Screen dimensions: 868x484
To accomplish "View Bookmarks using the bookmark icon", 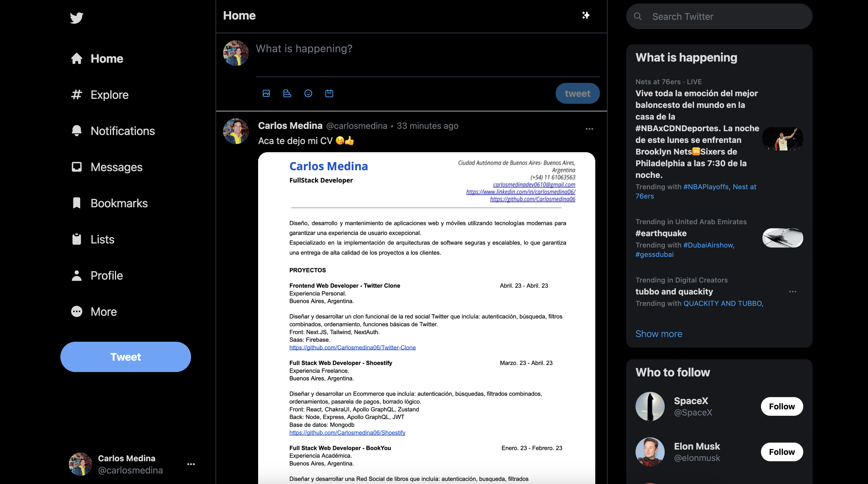I will point(77,203).
